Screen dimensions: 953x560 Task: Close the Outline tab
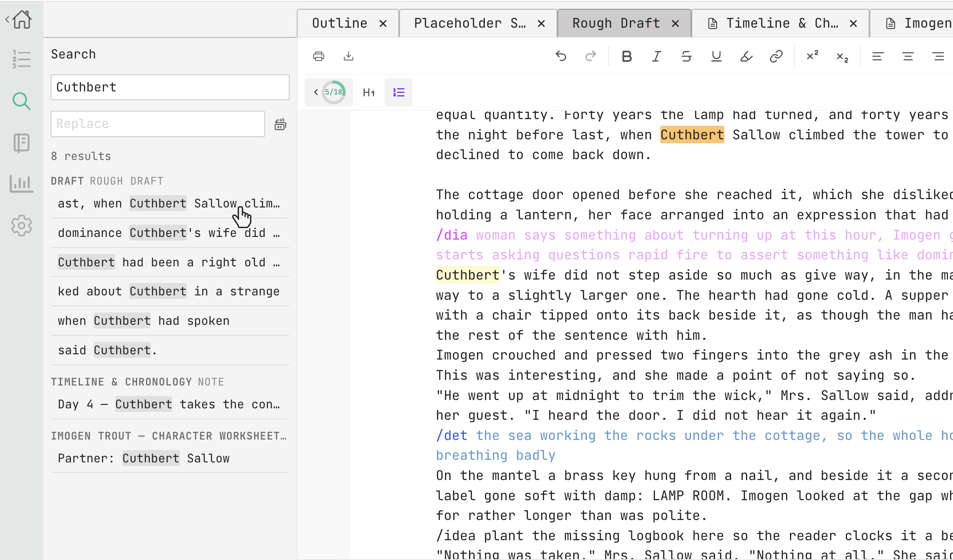[x=383, y=23]
